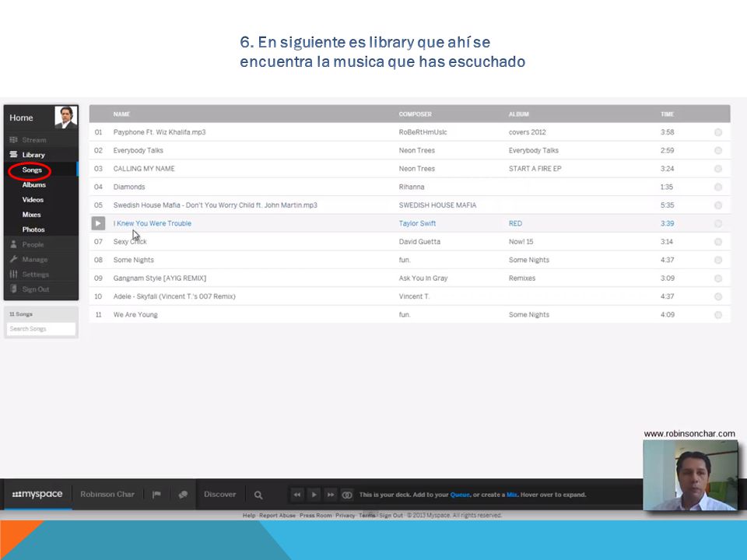The width and height of the screenshot is (747, 560).
Task: Click profile photo next to Home
Action: pyautogui.click(x=65, y=117)
